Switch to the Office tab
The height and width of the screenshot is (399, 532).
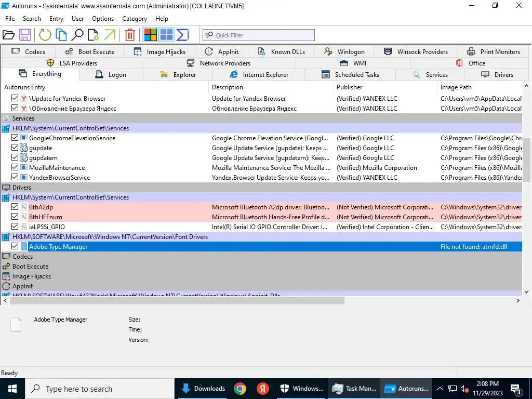pos(470,63)
